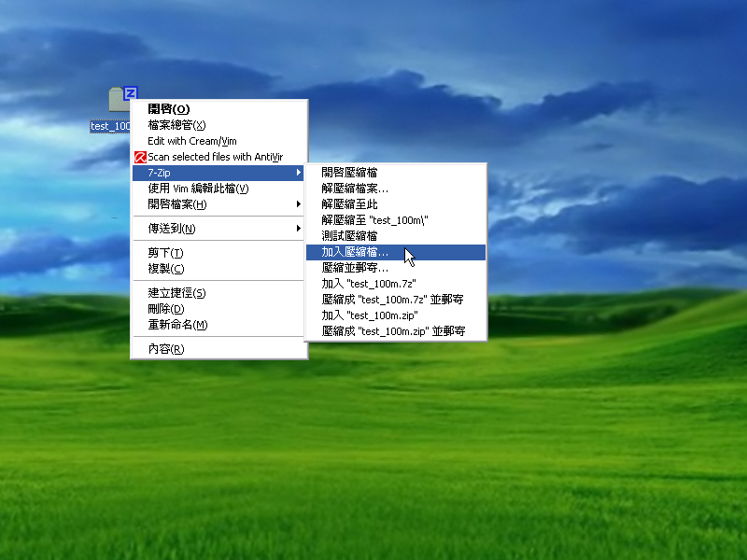The height and width of the screenshot is (560, 747).
Task: Select 刪除(D) entry
Action: point(219,309)
